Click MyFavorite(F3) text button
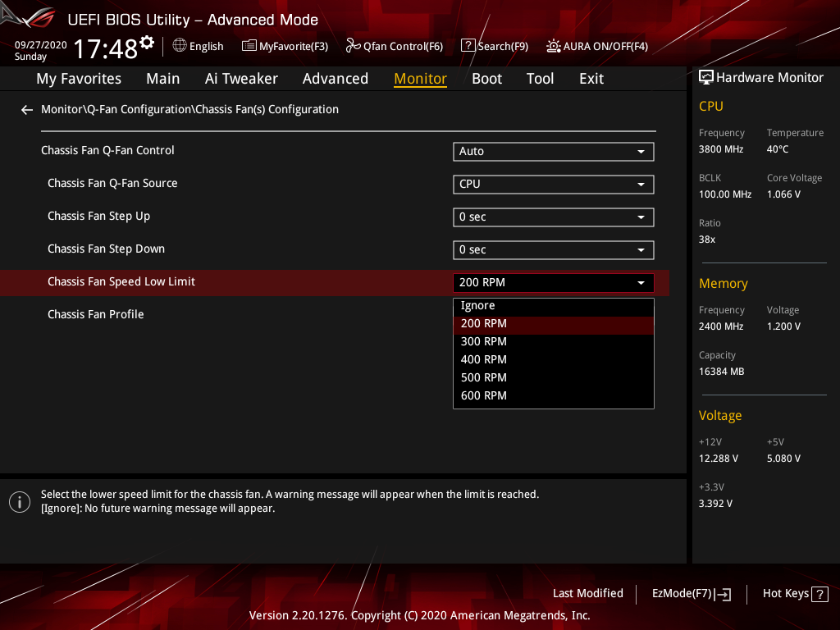The height and width of the screenshot is (630, 840). [294, 47]
